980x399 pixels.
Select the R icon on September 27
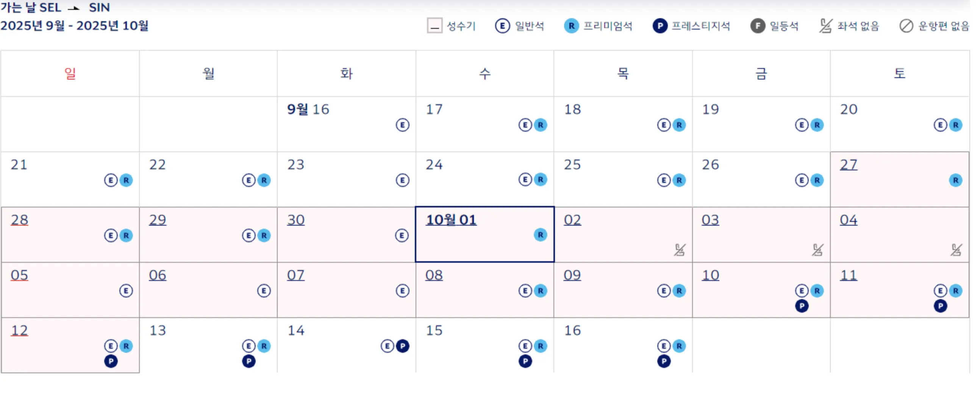955,180
